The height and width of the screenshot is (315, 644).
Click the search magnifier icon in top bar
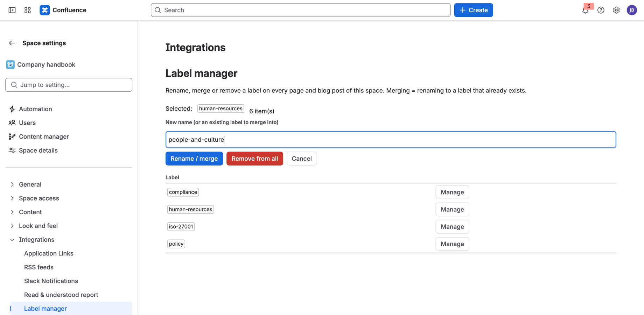tap(158, 10)
